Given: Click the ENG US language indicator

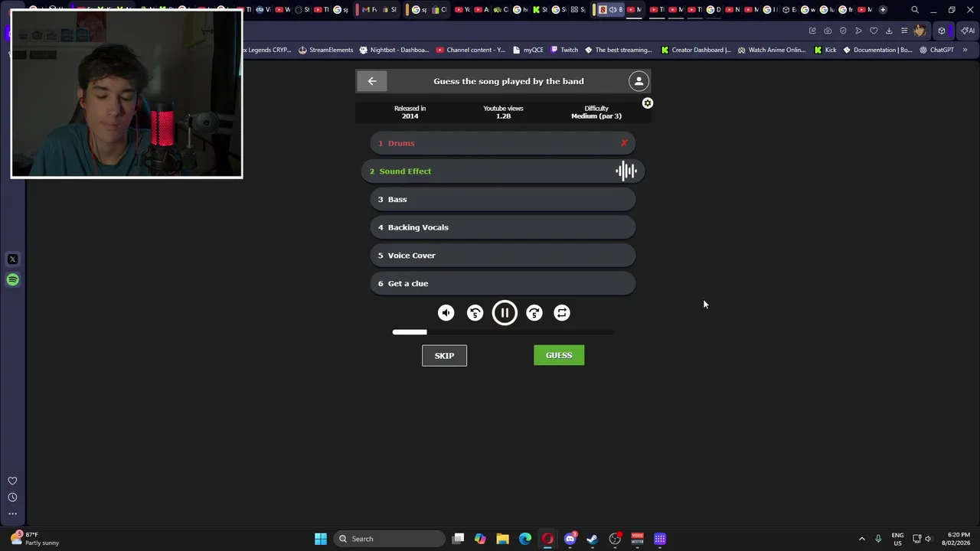Looking at the screenshot, I should [x=897, y=539].
